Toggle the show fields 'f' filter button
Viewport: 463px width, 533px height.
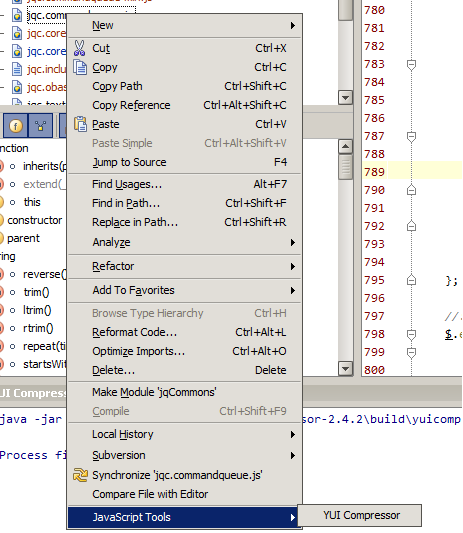[x=16, y=126]
